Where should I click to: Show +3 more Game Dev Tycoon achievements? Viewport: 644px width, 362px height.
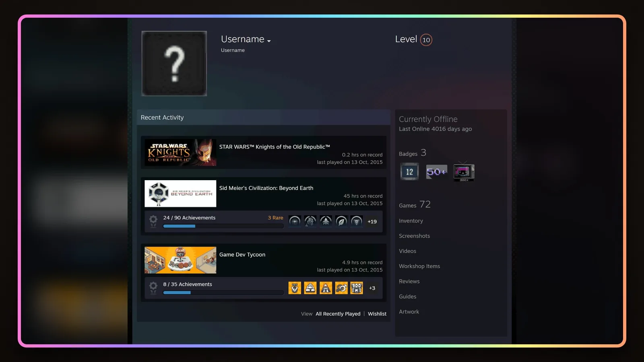click(x=372, y=288)
